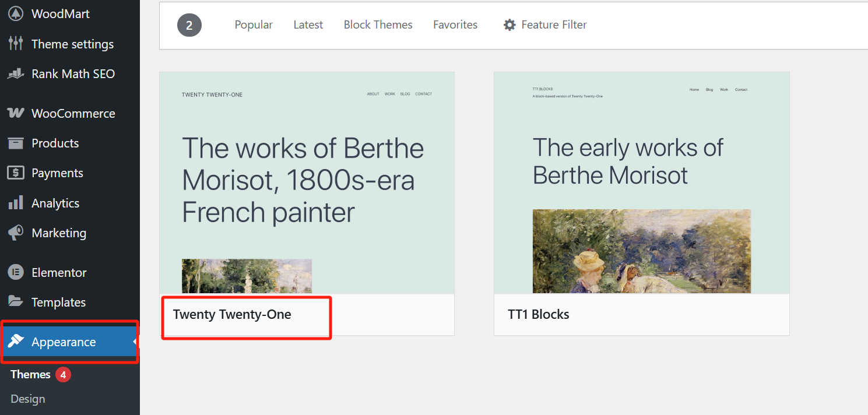
Task: Open the Design submenu link
Action: click(28, 399)
